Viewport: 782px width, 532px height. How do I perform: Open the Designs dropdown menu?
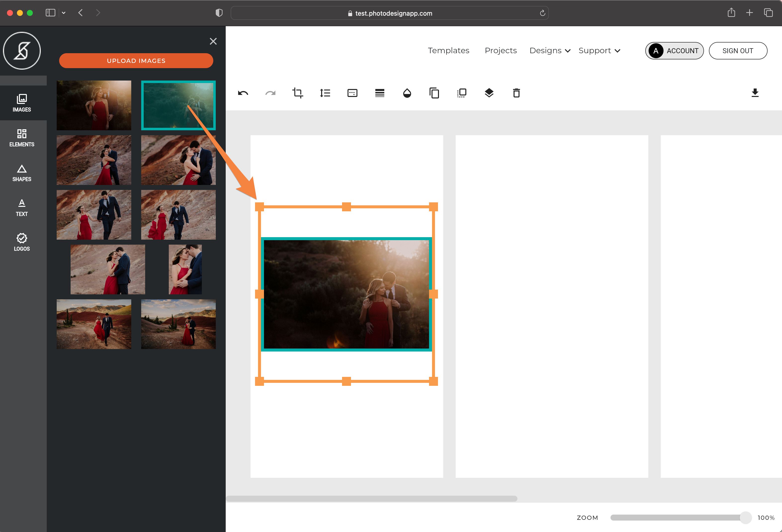547,50
